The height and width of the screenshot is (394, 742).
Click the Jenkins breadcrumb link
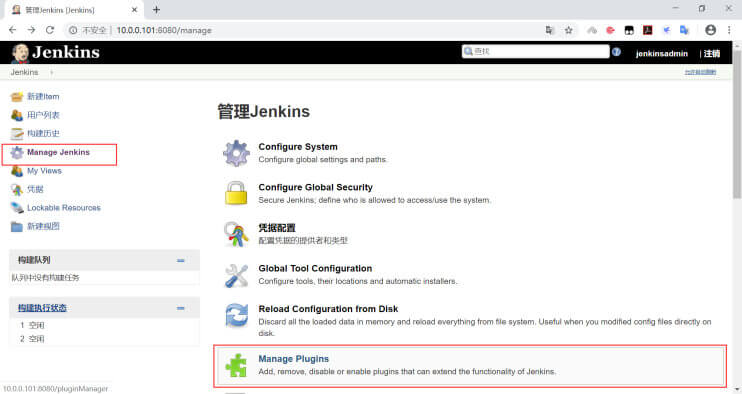pyautogui.click(x=24, y=72)
